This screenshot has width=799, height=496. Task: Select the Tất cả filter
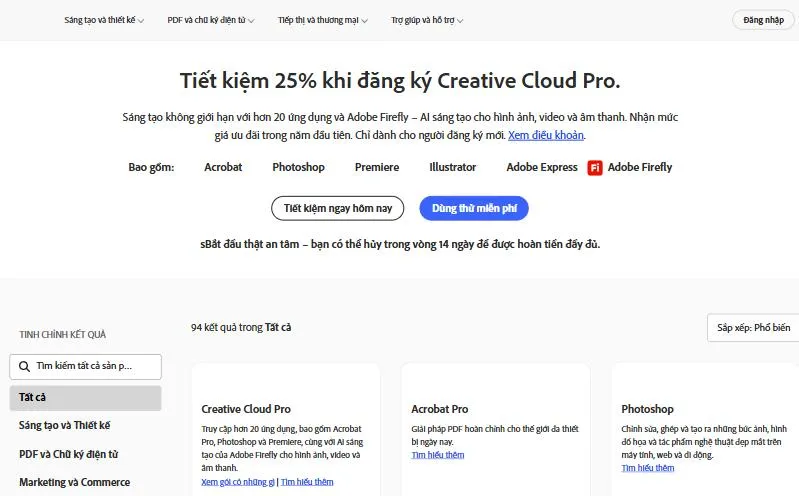pos(86,398)
